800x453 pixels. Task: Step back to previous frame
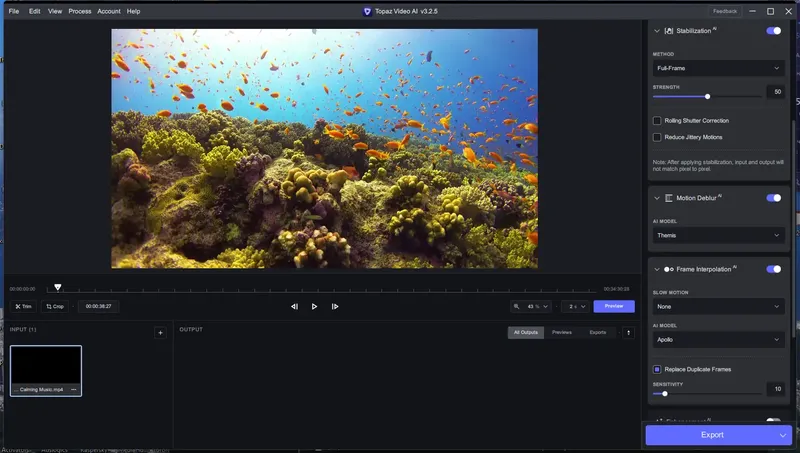click(294, 306)
